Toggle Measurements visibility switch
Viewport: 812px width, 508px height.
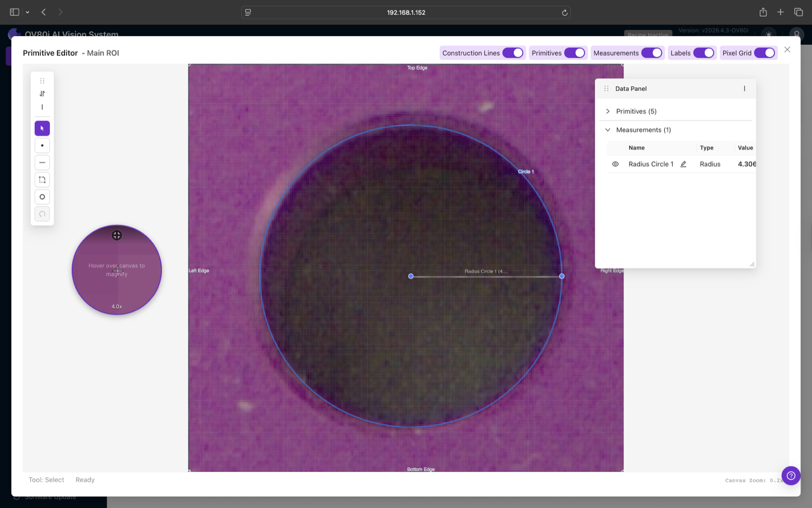tap(652, 53)
